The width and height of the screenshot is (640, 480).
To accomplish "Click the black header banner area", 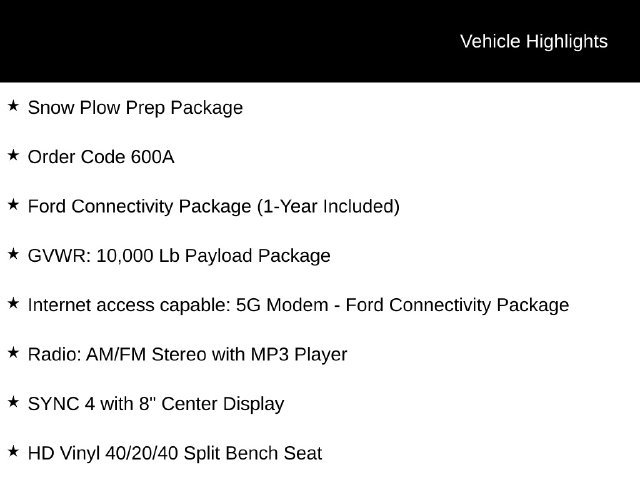I will point(320,41).
